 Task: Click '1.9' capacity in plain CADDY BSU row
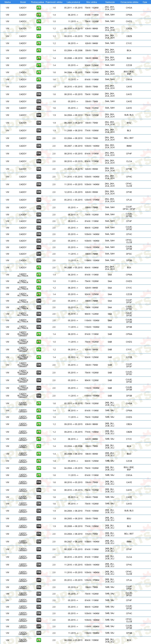54,123
